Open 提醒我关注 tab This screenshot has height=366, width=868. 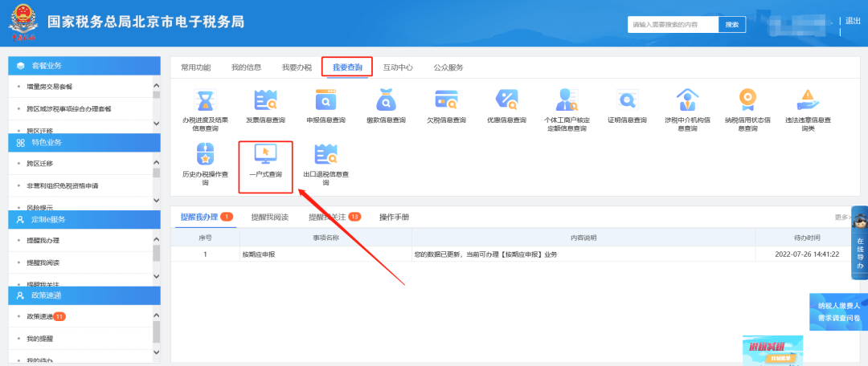click(x=328, y=217)
